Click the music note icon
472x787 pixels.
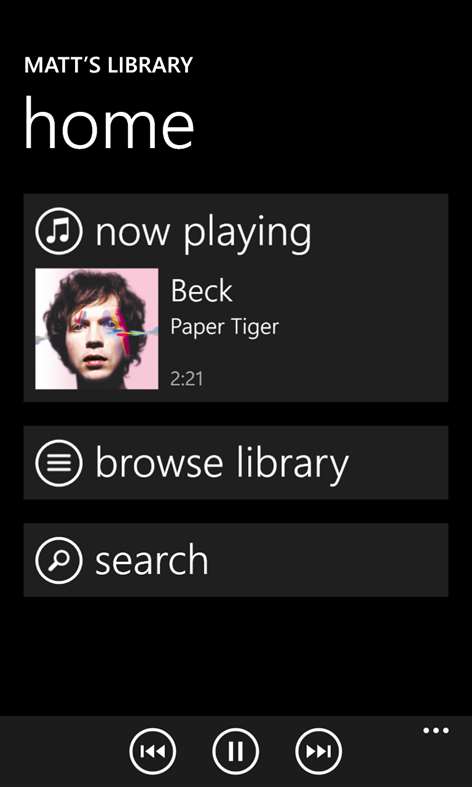[59, 232]
